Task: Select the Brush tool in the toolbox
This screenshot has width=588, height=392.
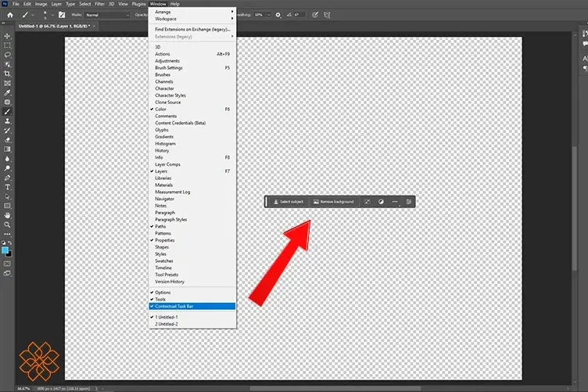Action: 7,112
